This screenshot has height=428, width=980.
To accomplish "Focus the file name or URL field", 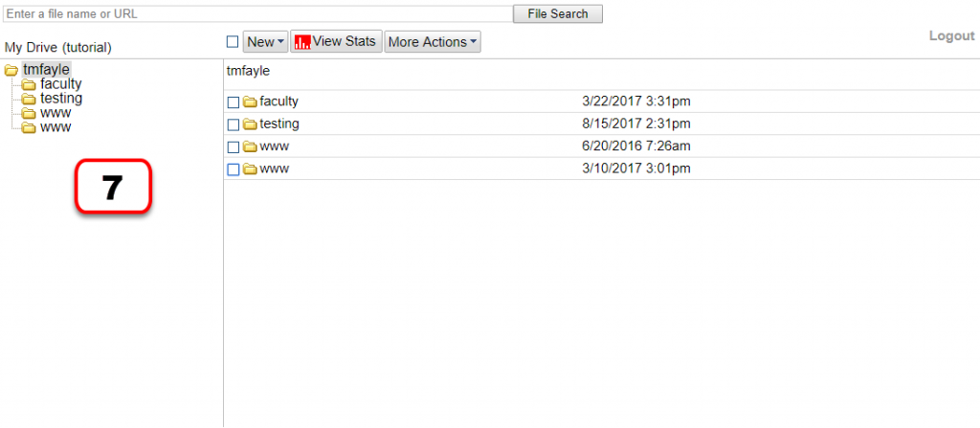I will (256, 14).
